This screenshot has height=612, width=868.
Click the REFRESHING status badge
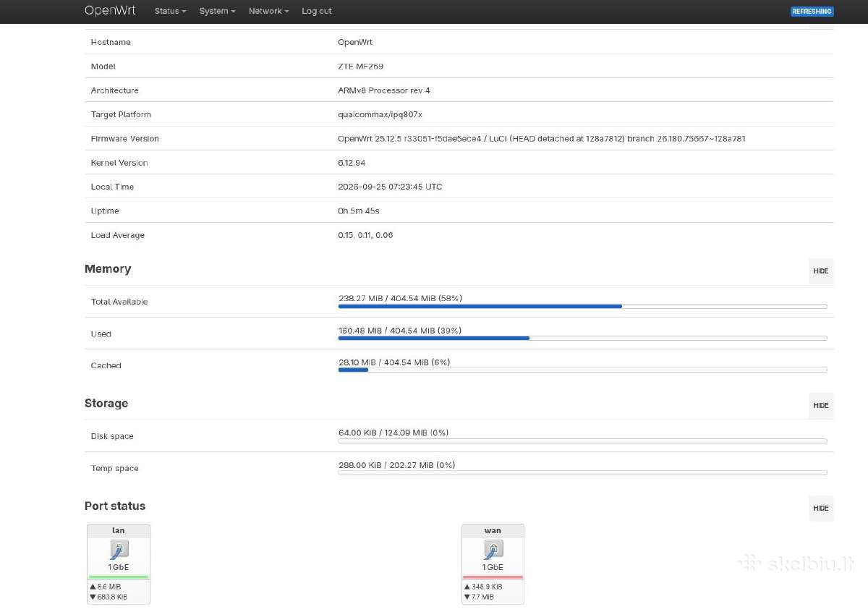[x=812, y=12]
